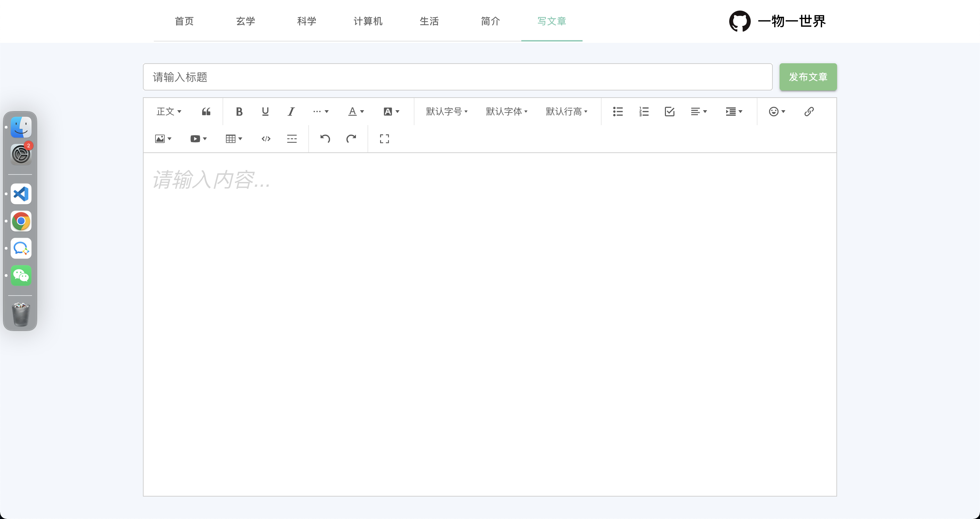Insert a horizontal divider line
This screenshot has width=980, height=519.
pos(292,139)
